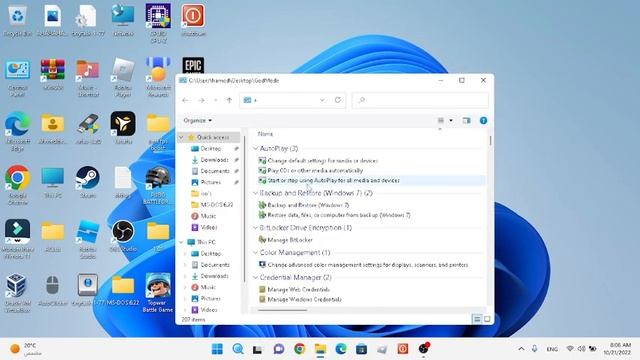
Task: Collapse the BitLocker Drive Encryption group
Action: pyautogui.click(x=256, y=227)
